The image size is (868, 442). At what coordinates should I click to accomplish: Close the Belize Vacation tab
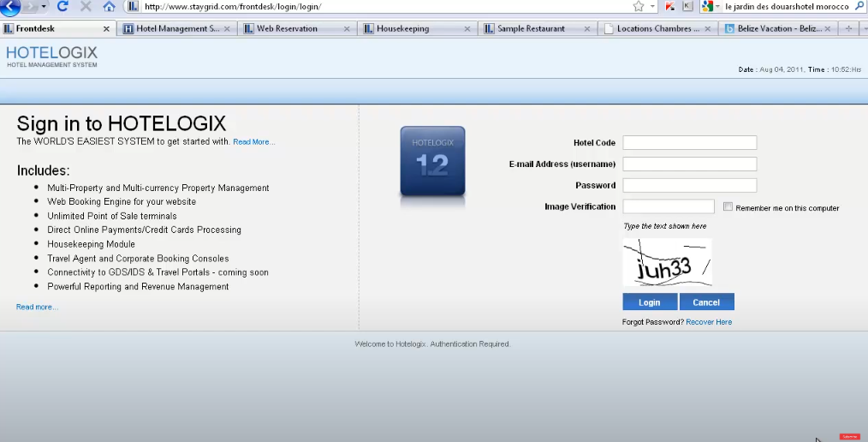click(828, 29)
